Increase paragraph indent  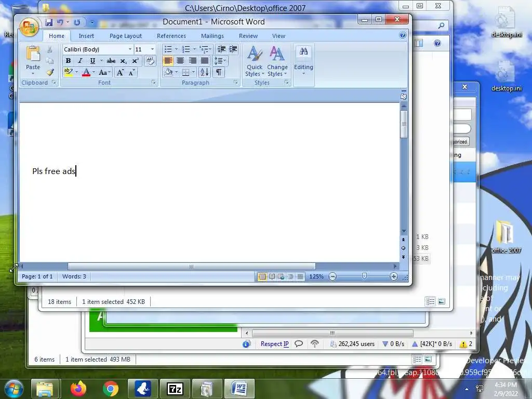coord(233,49)
